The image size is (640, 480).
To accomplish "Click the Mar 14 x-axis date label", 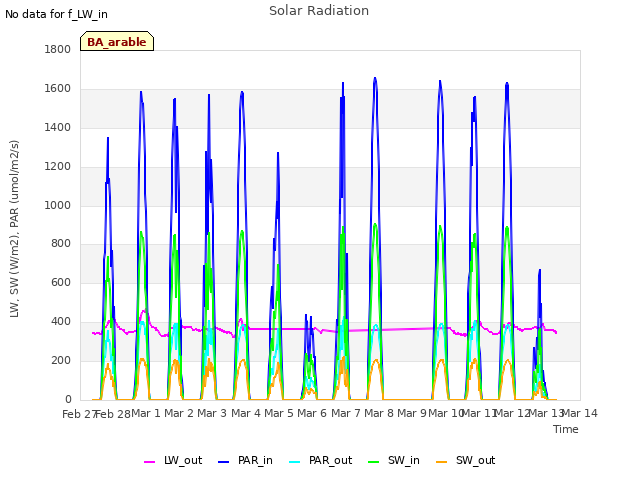I will pyautogui.click(x=580, y=413).
